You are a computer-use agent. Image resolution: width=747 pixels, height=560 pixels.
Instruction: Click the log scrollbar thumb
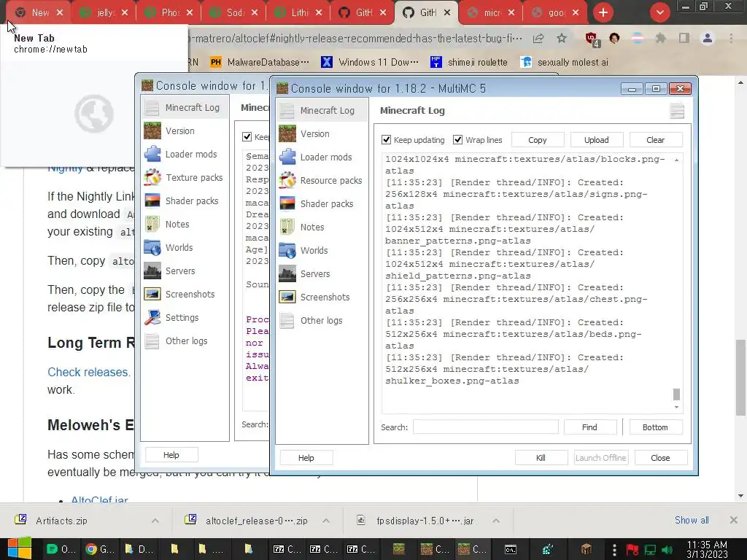(676, 394)
